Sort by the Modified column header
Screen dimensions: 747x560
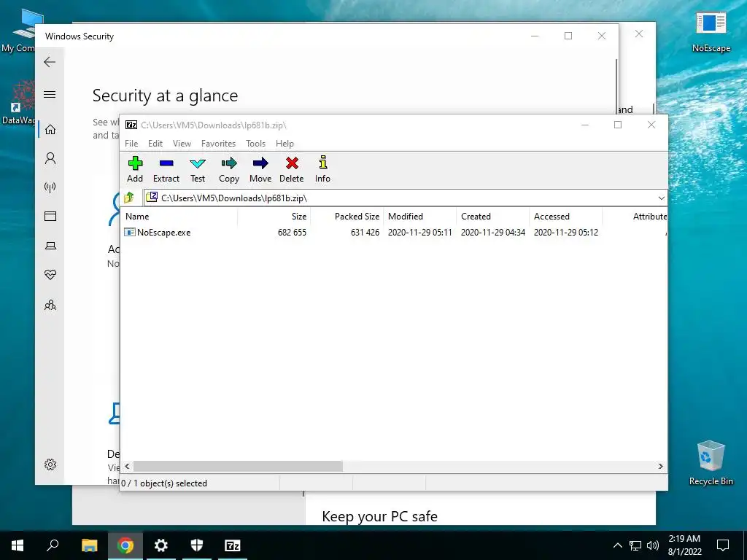coord(419,216)
